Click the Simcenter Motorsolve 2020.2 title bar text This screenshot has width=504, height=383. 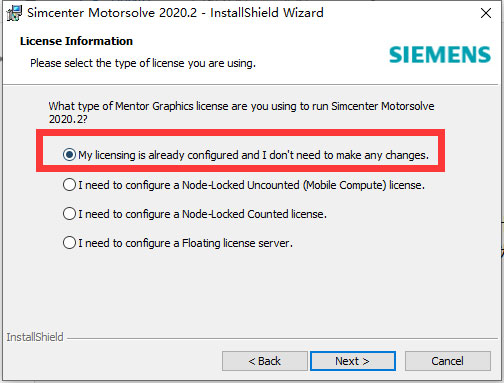(175, 13)
